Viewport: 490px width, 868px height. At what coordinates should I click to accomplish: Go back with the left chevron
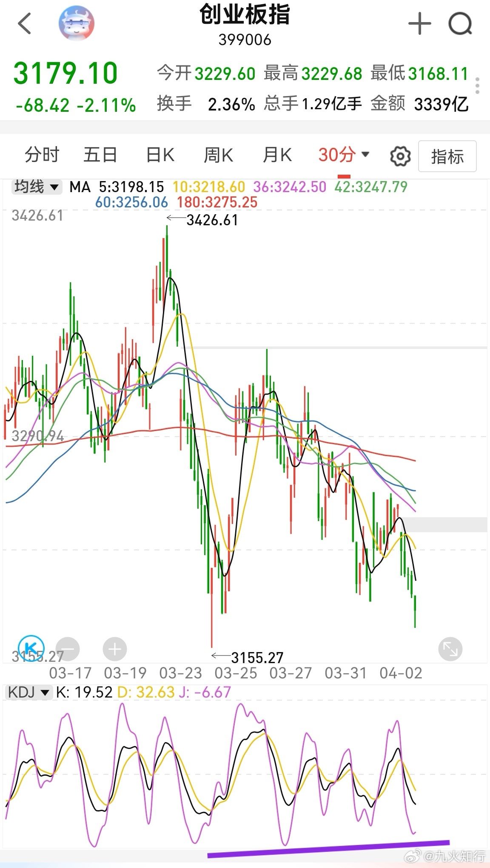[25, 23]
